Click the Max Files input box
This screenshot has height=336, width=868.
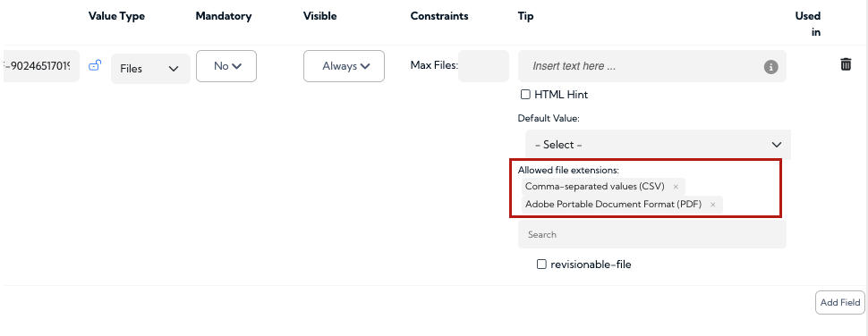(x=483, y=66)
